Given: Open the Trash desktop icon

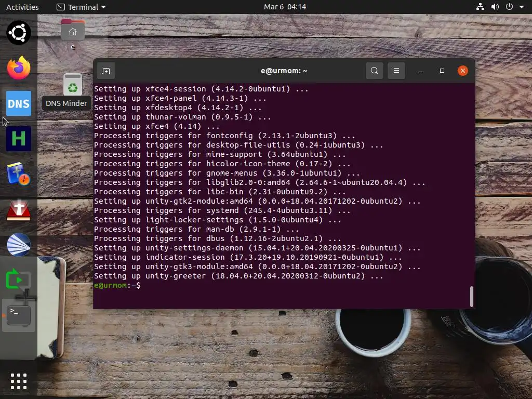Looking at the screenshot, I should pyautogui.click(x=73, y=85).
